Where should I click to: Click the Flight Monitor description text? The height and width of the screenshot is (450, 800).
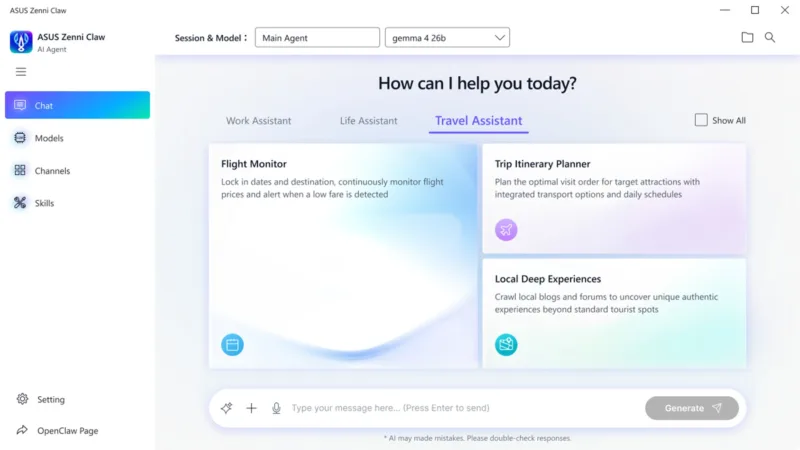coord(332,188)
